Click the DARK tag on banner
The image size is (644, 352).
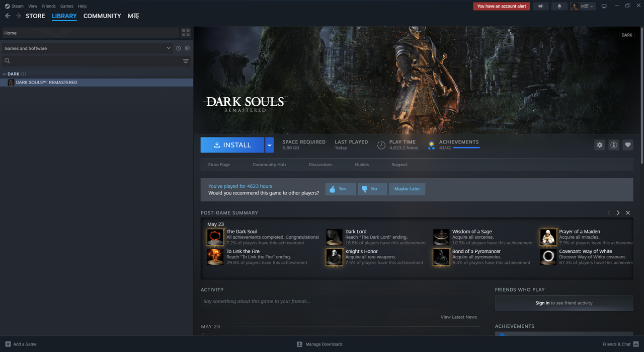tap(627, 35)
